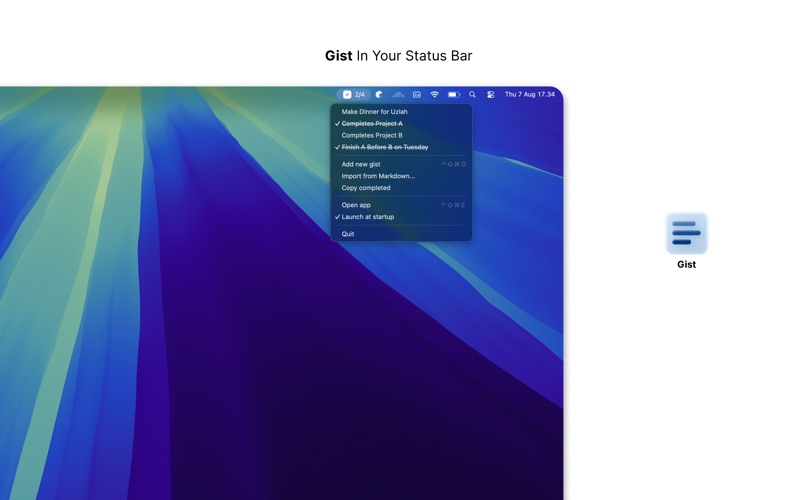Uncheck Completes Project A gist

pos(401,123)
